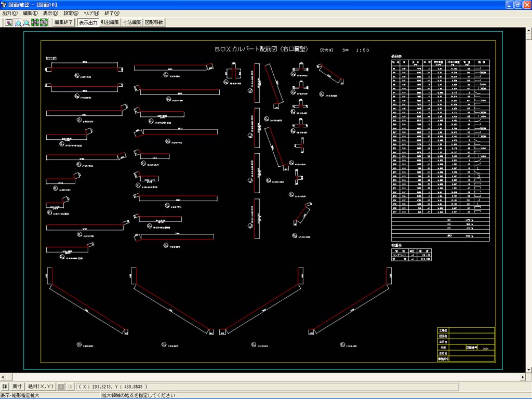Choose the 寸法編集 toolbar button
Screen dimensions: 532x399
tap(132, 22)
